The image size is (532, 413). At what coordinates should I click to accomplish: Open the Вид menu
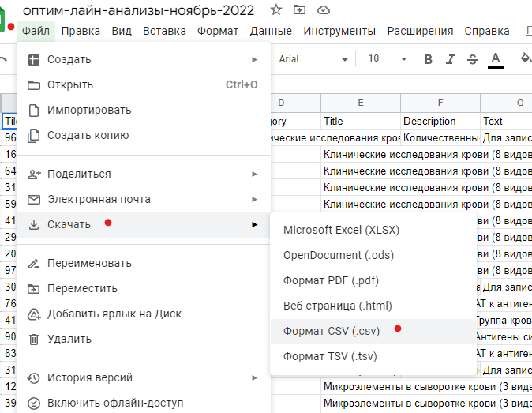point(122,31)
